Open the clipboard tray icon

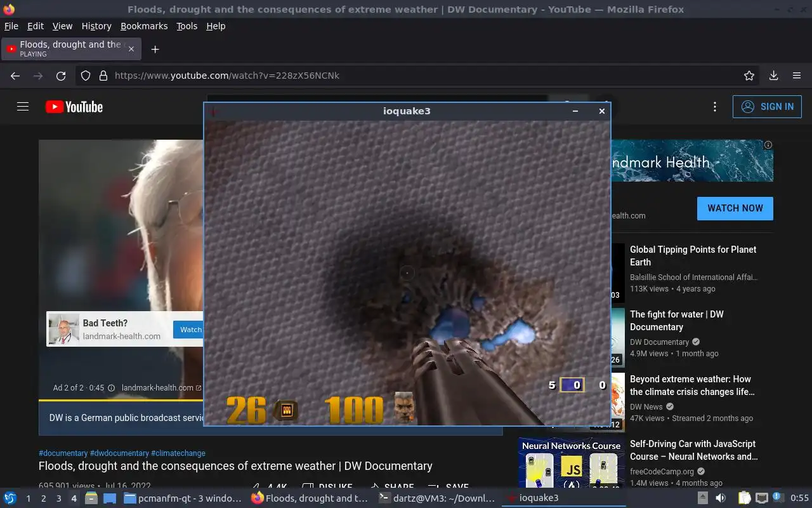tap(745, 498)
